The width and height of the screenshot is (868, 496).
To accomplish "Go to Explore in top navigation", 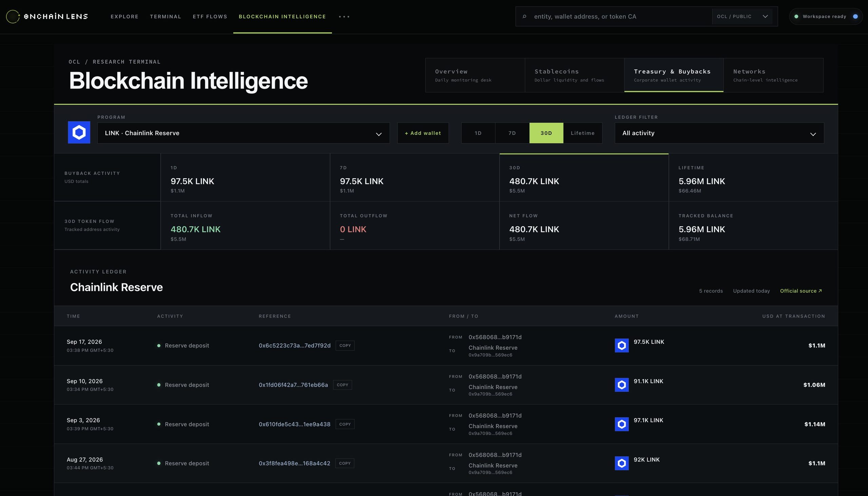I will (x=124, y=16).
